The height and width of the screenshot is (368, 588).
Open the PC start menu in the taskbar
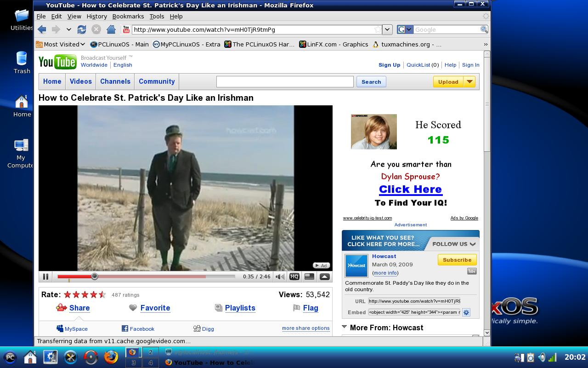coord(10,357)
